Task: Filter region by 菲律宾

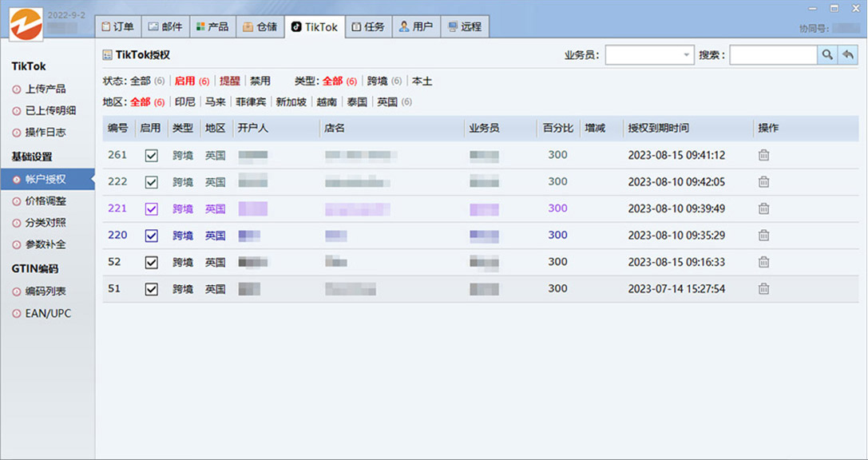Action: [x=251, y=102]
